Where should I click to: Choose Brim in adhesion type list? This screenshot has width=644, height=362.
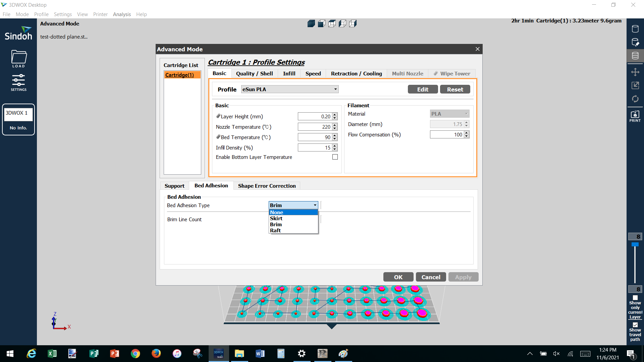(293, 224)
